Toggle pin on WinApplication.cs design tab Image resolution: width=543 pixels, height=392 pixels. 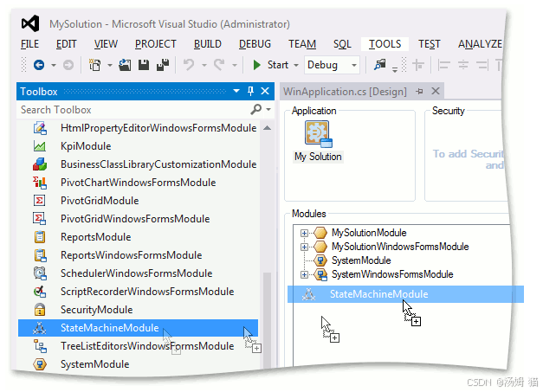(x=419, y=92)
